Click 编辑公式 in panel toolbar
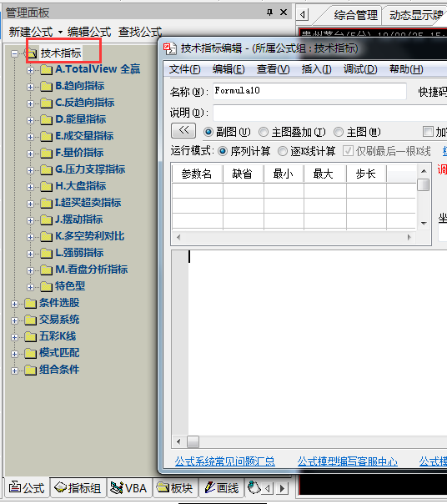The image size is (447, 504). click(89, 33)
